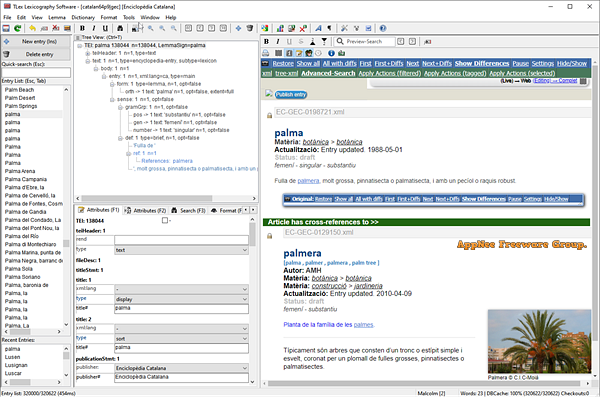Click the blue info circle icon
The height and width of the screenshot is (397, 600).
click(x=331, y=53)
